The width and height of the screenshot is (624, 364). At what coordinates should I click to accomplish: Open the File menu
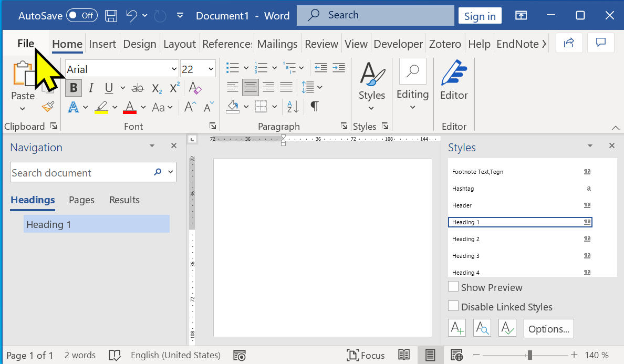point(26,43)
